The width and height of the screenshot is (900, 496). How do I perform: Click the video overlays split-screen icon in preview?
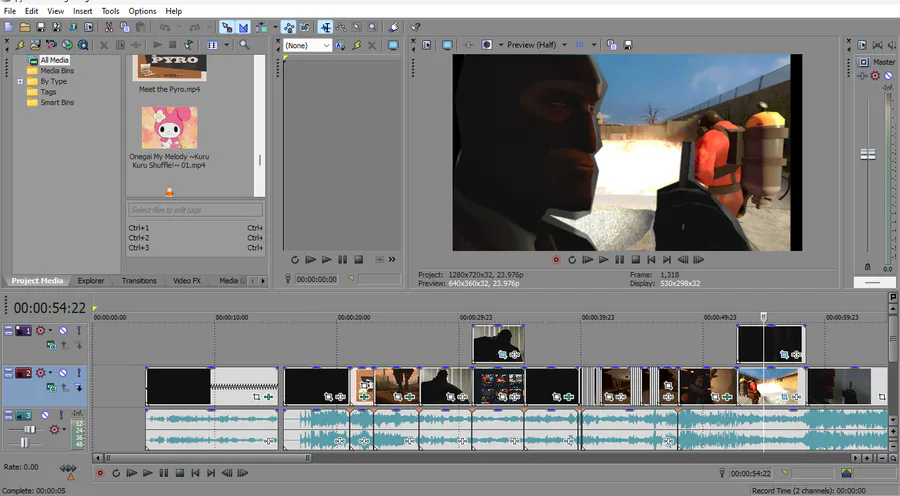click(x=487, y=45)
